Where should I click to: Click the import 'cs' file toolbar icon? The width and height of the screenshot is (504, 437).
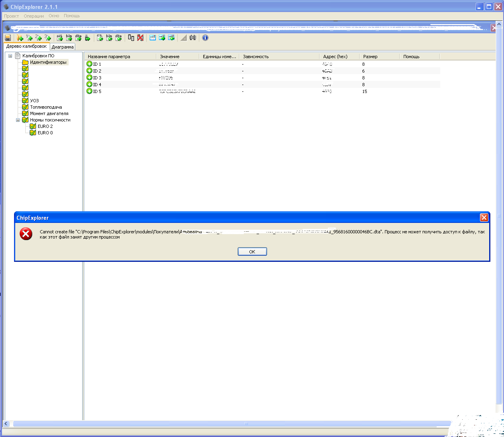[x=100, y=38]
